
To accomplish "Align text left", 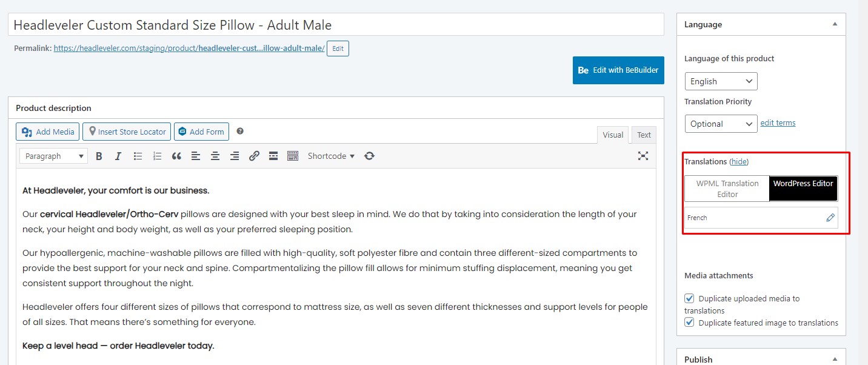I will pos(196,156).
